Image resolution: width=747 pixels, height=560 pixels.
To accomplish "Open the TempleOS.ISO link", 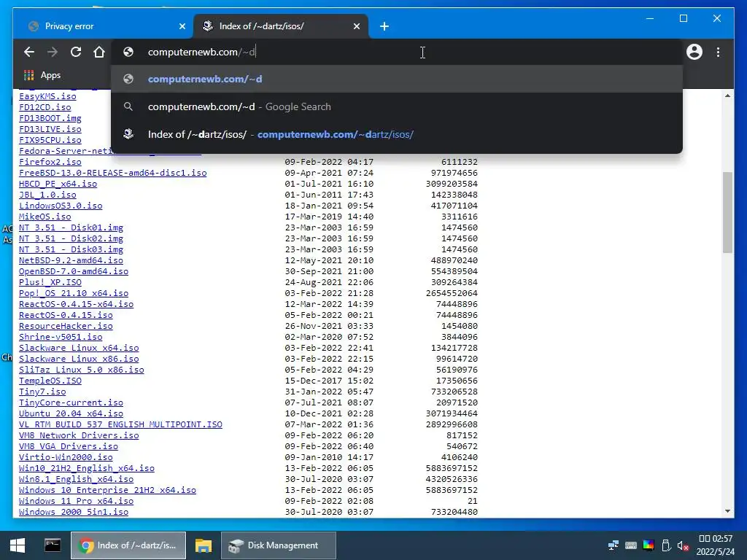I will [50, 381].
